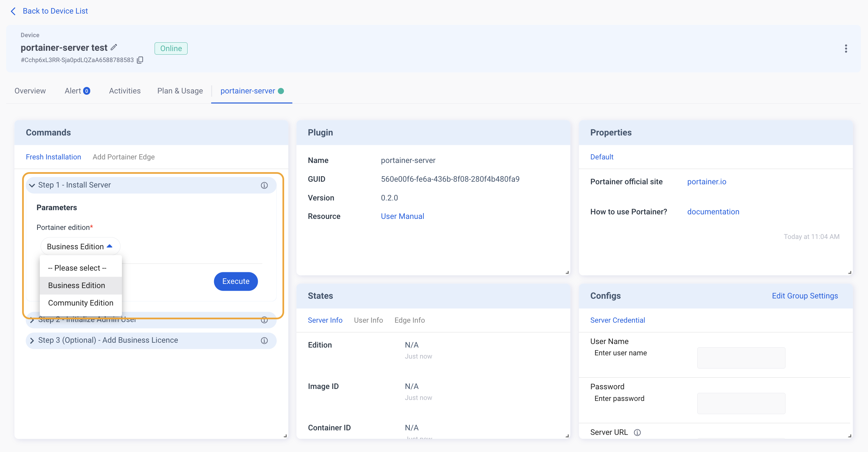Viewport: 868px width, 452px height.
Task: Close the Portainer edition dropdown
Action: coord(80,246)
